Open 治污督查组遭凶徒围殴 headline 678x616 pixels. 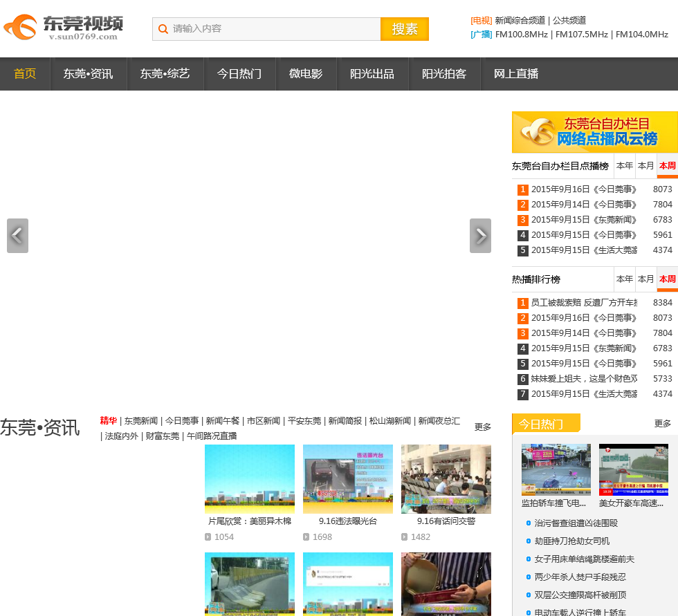(x=576, y=523)
